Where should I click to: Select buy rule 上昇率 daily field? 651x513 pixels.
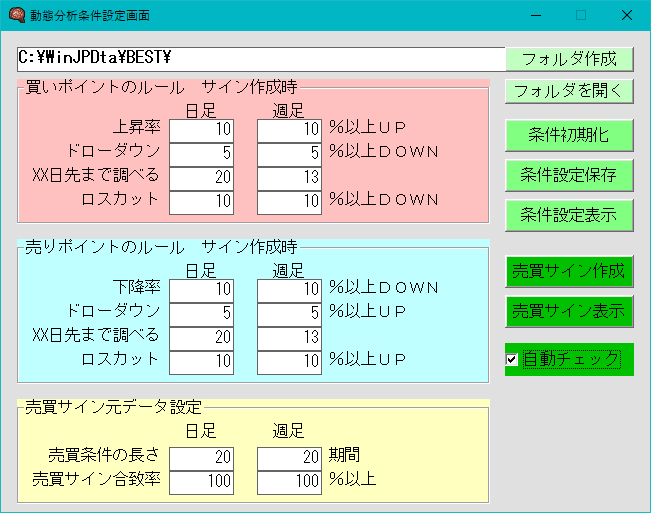(202, 129)
